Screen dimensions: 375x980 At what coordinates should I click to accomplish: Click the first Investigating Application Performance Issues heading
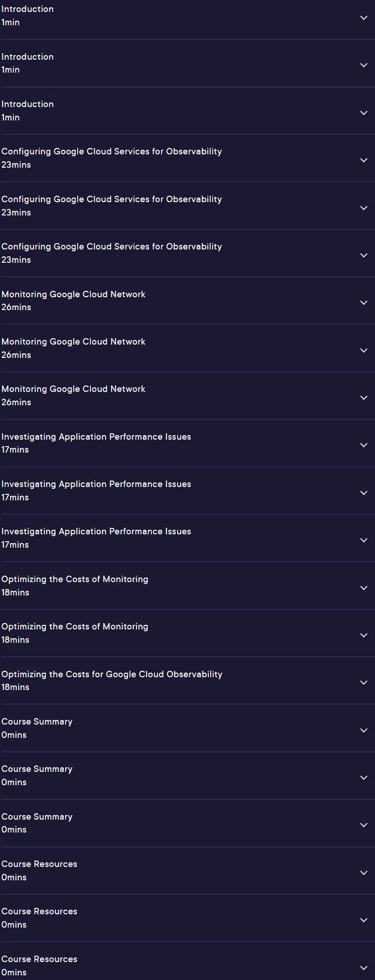pos(96,436)
